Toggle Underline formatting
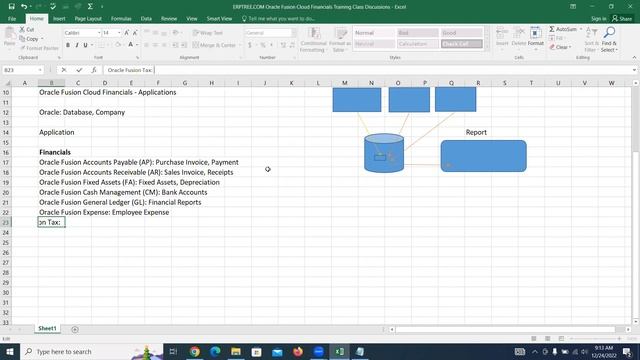 coord(85,45)
